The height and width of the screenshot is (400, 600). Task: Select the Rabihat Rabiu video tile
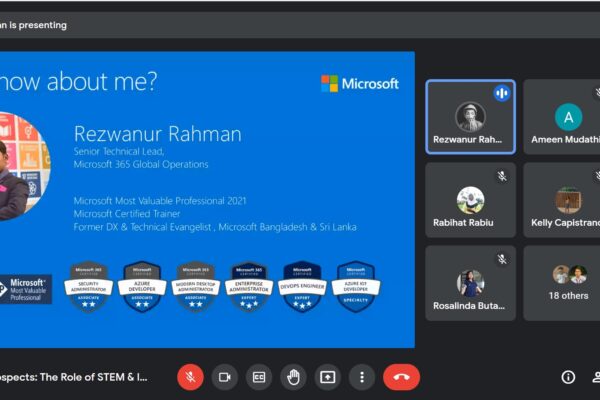(470, 200)
